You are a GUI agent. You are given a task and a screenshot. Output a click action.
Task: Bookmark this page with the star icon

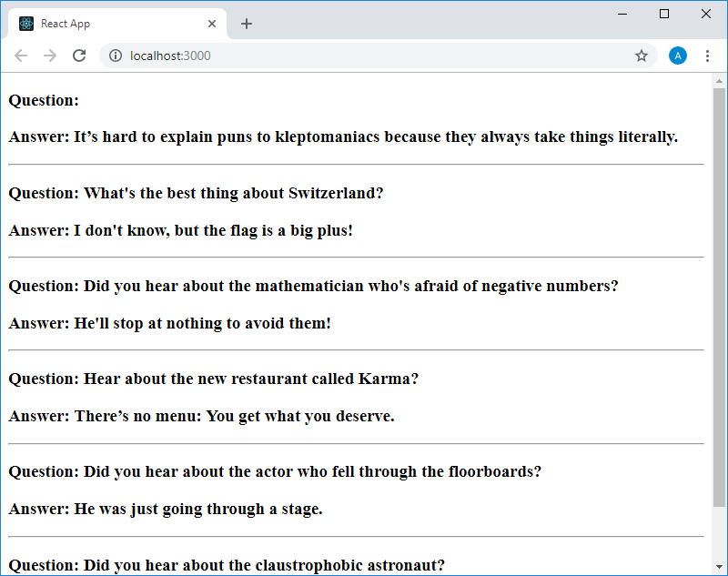click(x=642, y=56)
